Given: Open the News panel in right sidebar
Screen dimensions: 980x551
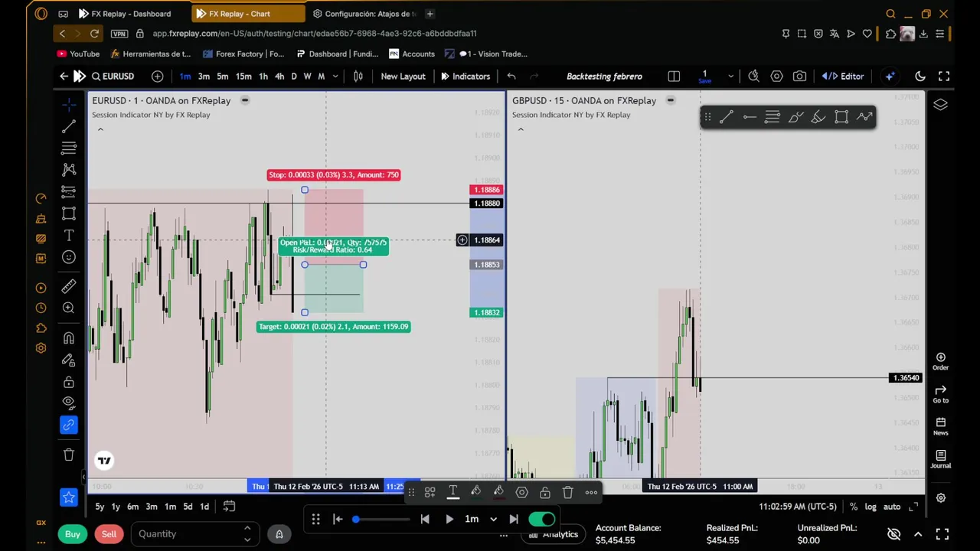Looking at the screenshot, I should (940, 426).
